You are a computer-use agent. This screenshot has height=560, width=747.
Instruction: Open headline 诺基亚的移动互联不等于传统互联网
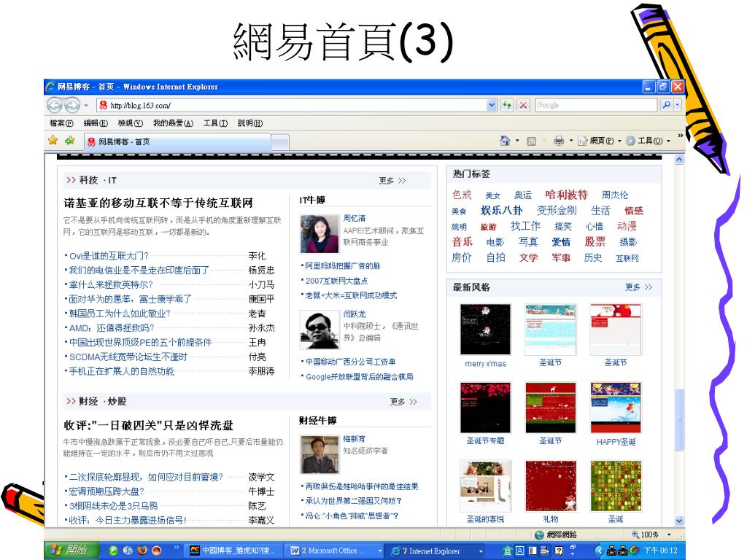[x=158, y=203]
